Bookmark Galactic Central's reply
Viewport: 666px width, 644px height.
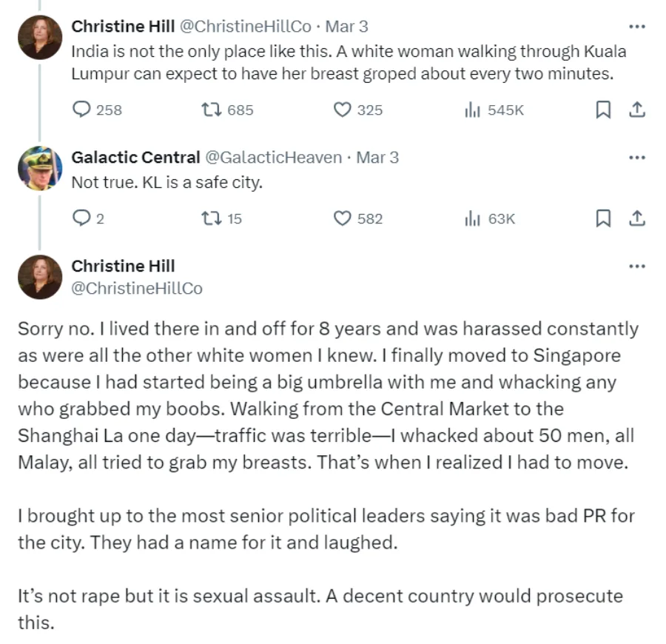[x=603, y=218]
